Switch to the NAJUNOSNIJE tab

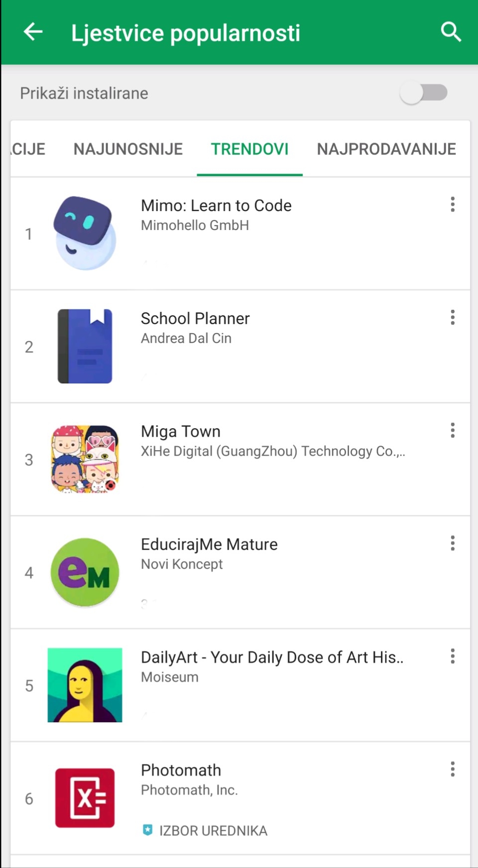tap(128, 149)
